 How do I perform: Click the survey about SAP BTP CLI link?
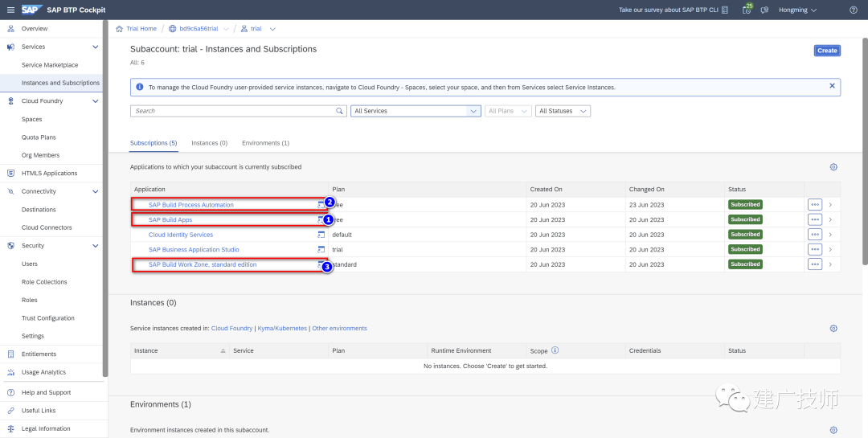674,10
